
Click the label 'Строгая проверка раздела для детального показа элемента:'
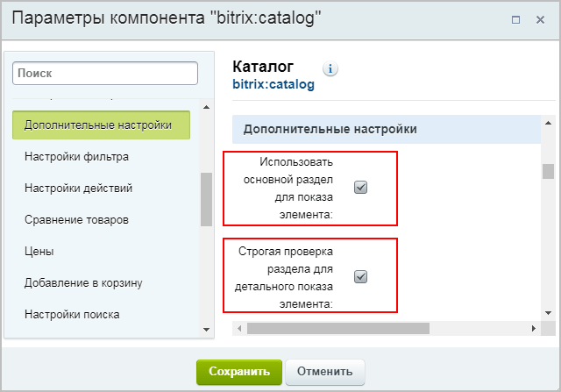point(284,278)
